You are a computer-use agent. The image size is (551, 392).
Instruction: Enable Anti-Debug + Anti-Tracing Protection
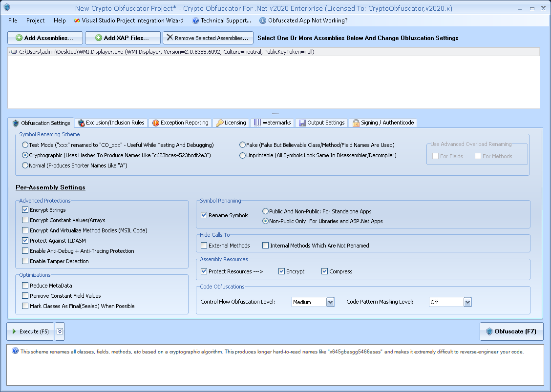(25, 251)
